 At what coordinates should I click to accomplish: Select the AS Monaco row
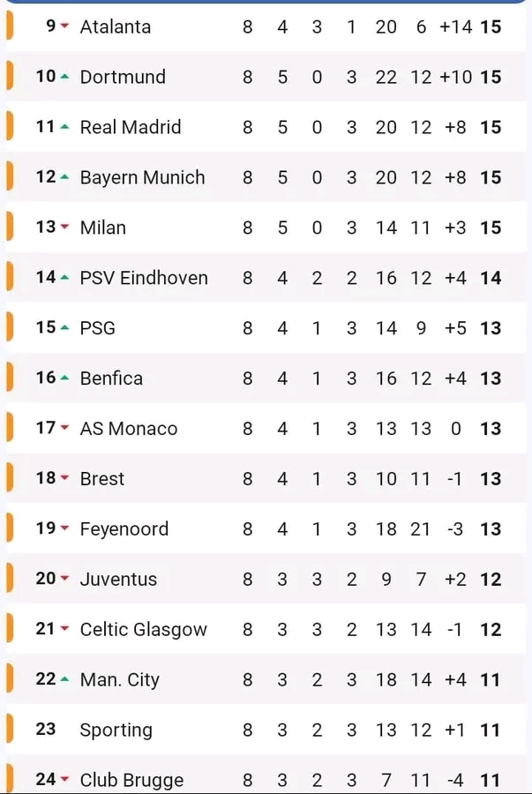click(x=266, y=429)
